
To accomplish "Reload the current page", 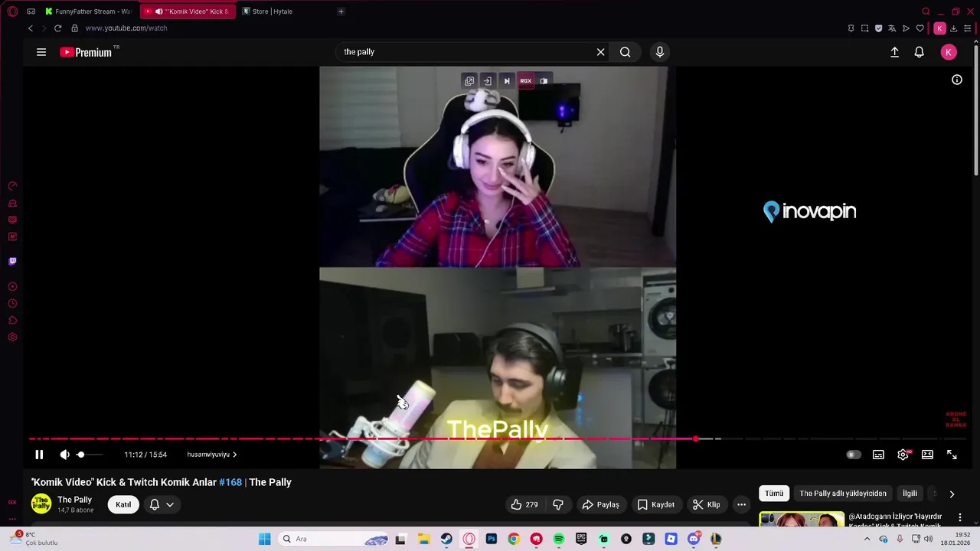I will 57,28.
